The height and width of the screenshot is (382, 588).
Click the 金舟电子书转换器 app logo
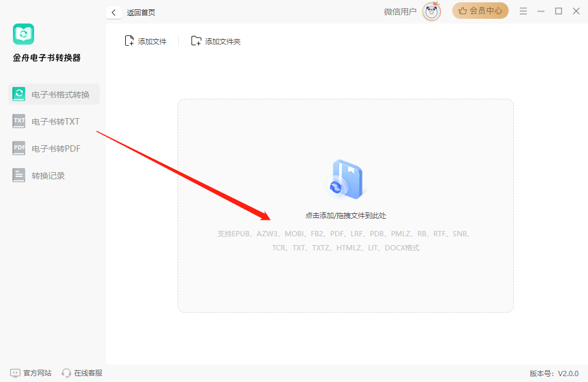[x=24, y=34]
